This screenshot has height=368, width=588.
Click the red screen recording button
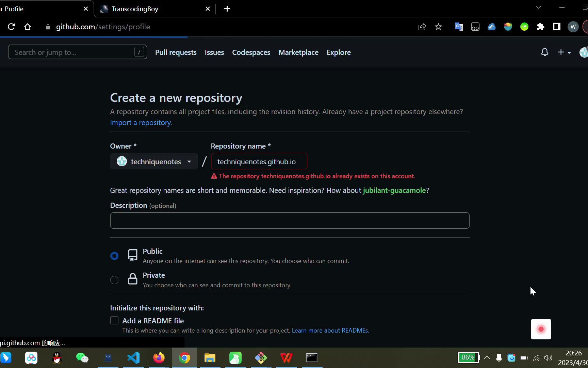(541, 329)
